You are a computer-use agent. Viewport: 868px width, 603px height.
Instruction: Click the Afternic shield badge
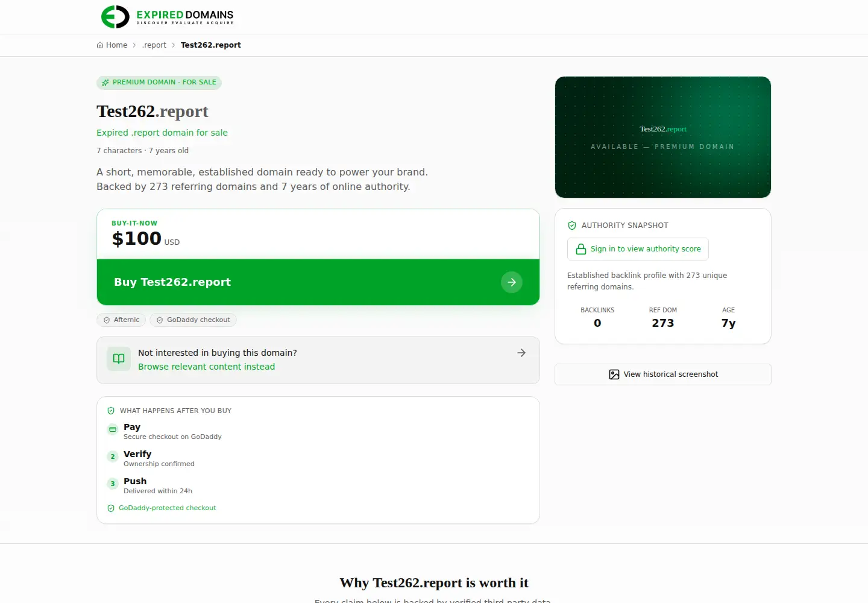(x=121, y=320)
